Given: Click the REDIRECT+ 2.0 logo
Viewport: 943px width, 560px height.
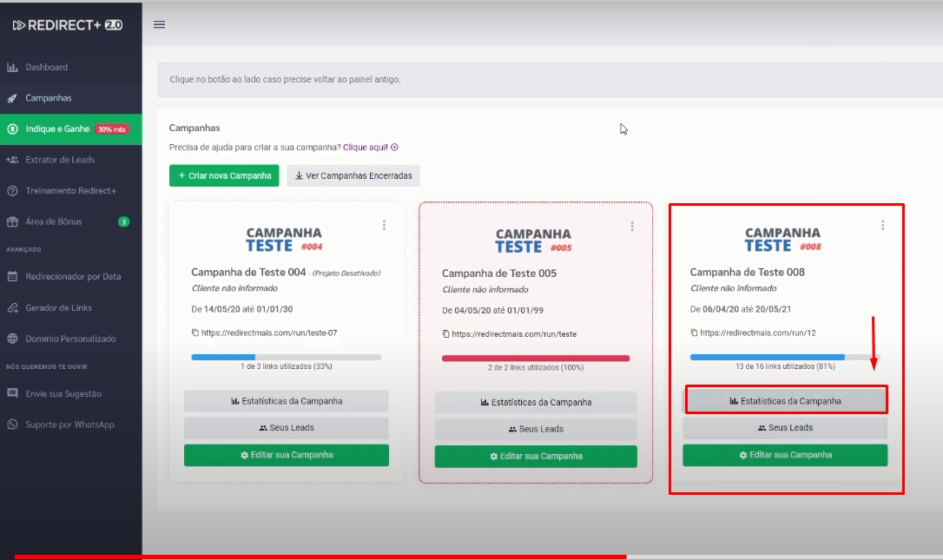Looking at the screenshot, I should (68, 25).
